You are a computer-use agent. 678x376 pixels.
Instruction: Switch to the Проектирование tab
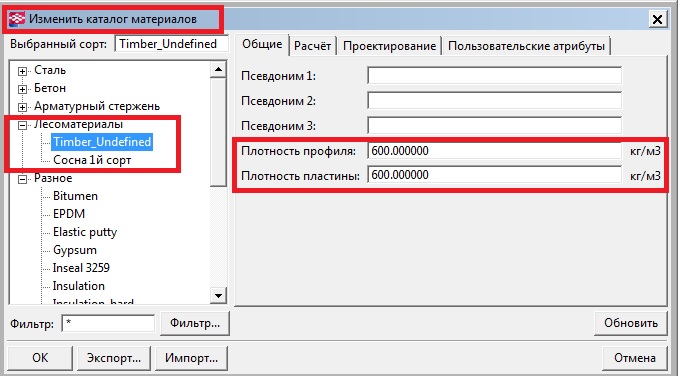click(389, 46)
